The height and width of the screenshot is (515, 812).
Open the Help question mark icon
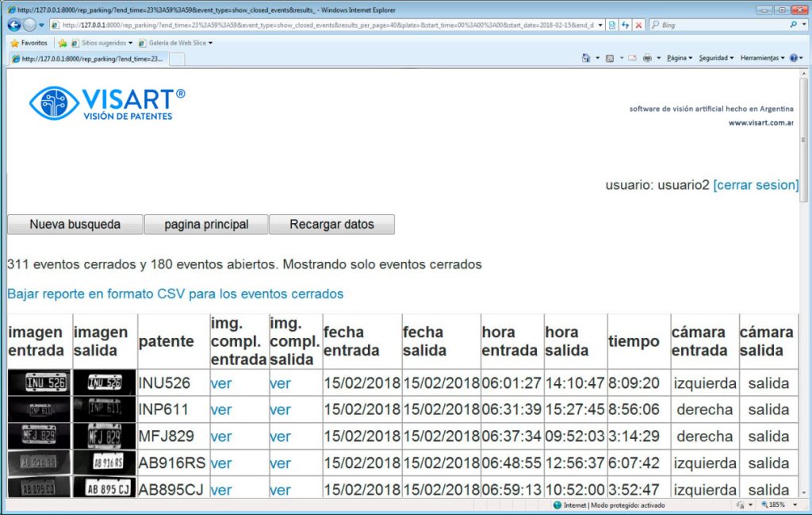793,58
